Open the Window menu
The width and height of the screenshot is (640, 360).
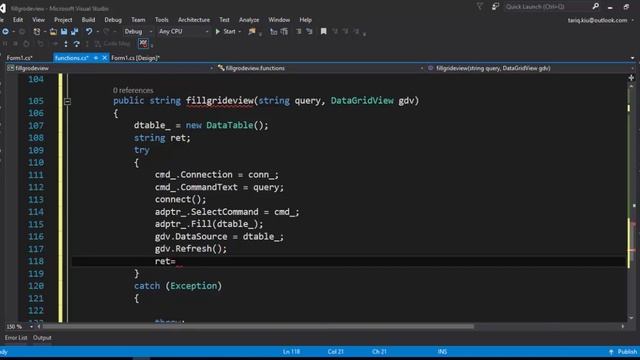point(279,20)
